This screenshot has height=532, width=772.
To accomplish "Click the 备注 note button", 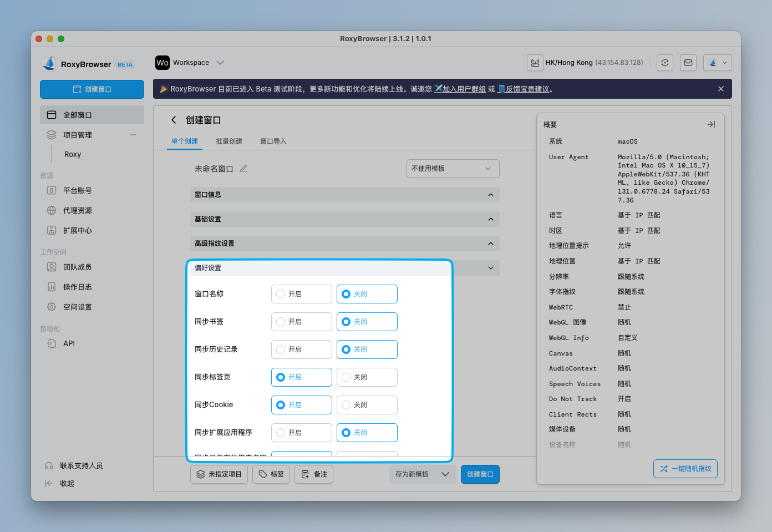I will coord(314,474).
